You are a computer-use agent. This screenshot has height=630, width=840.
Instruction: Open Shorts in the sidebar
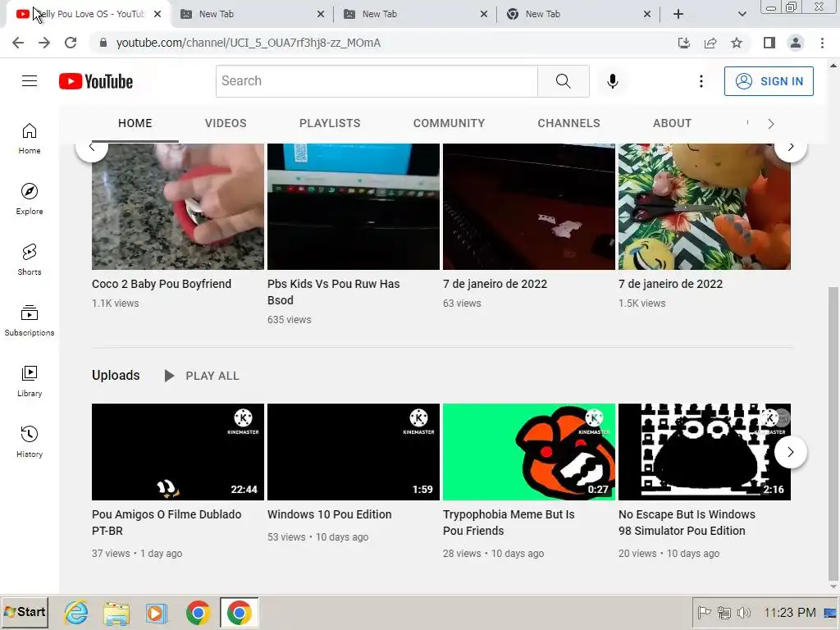pyautogui.click(x=30, y=260)
